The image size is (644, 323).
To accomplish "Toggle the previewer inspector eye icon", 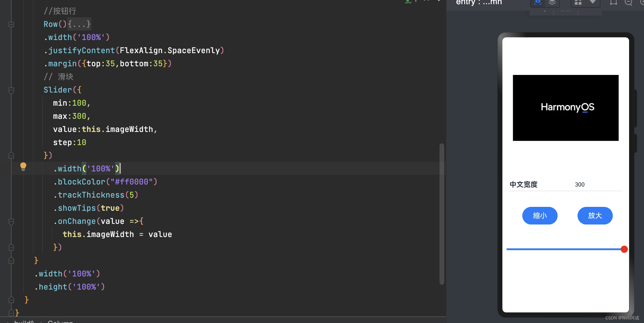I will (538, 2).
